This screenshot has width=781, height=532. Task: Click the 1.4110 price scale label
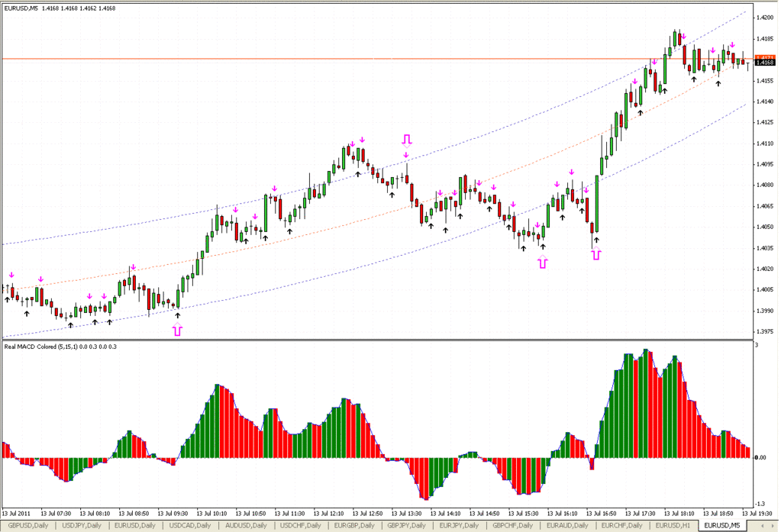click(x=764, y=143)
